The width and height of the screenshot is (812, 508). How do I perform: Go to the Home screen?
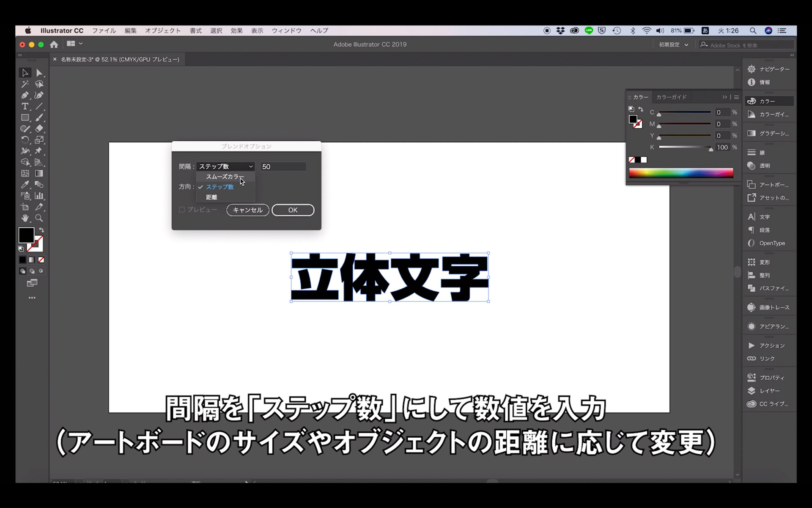coord(54,44)
